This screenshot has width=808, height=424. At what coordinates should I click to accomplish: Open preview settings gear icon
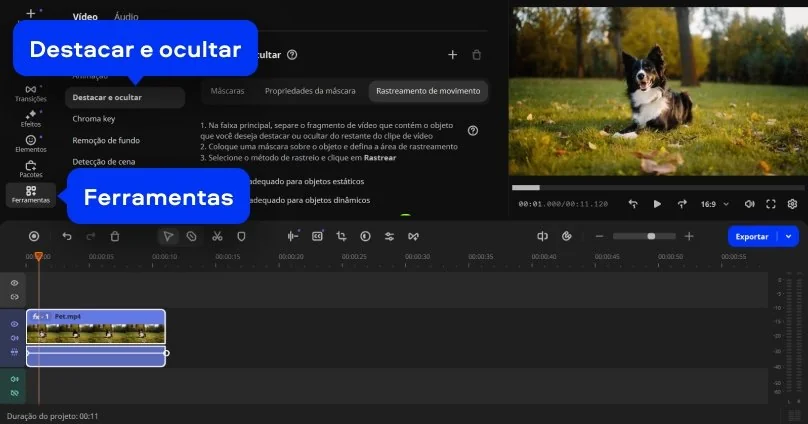[792, 204]
